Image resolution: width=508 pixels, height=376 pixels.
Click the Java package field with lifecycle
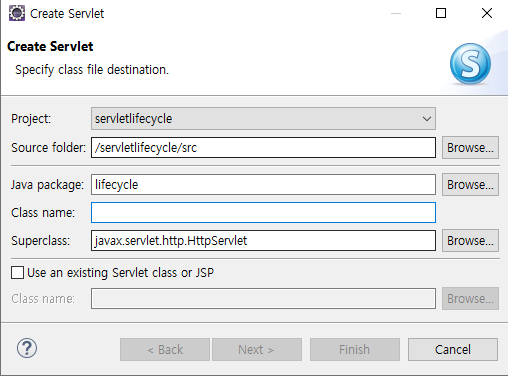click(263, 185)
